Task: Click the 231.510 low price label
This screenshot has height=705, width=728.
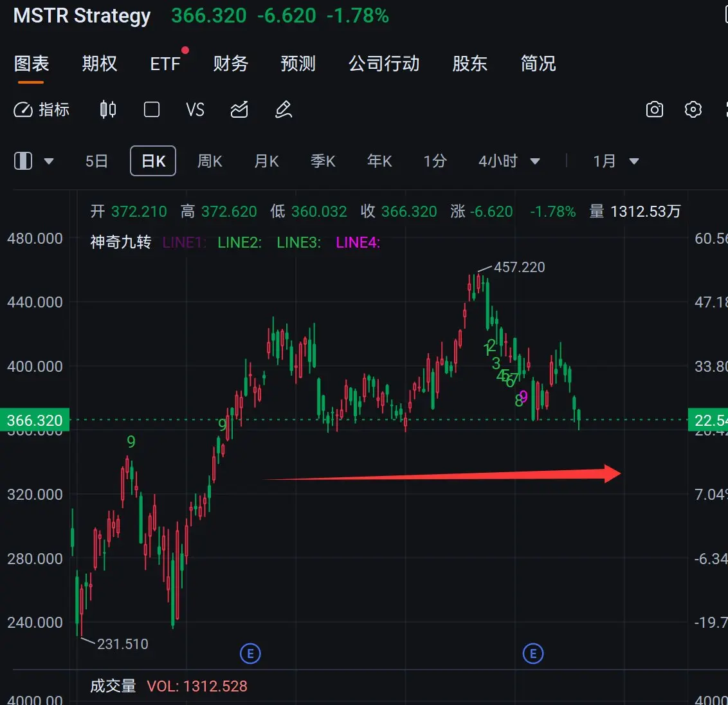Action: (x=123, y=644)
